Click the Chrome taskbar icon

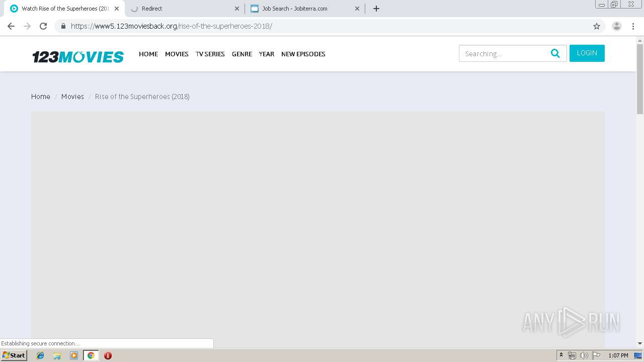point(91,355)
